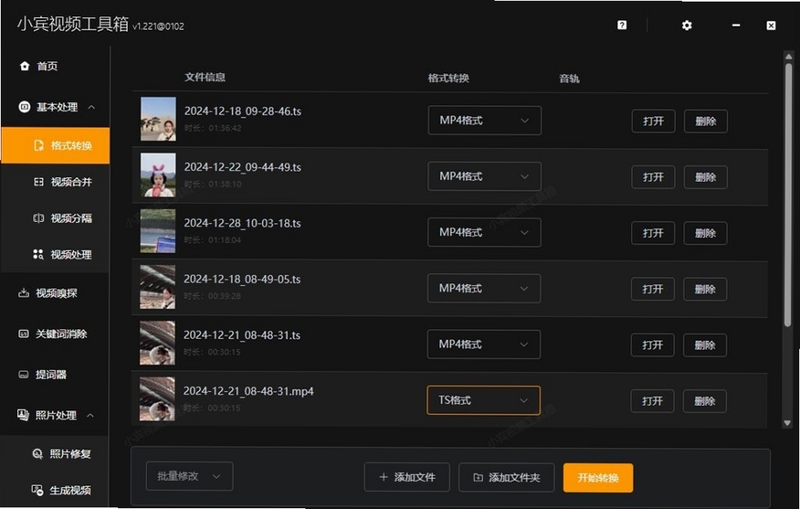Click the 视频合并 merge icon
Viewport: 800px width, 509px height.
pos(38,182)
